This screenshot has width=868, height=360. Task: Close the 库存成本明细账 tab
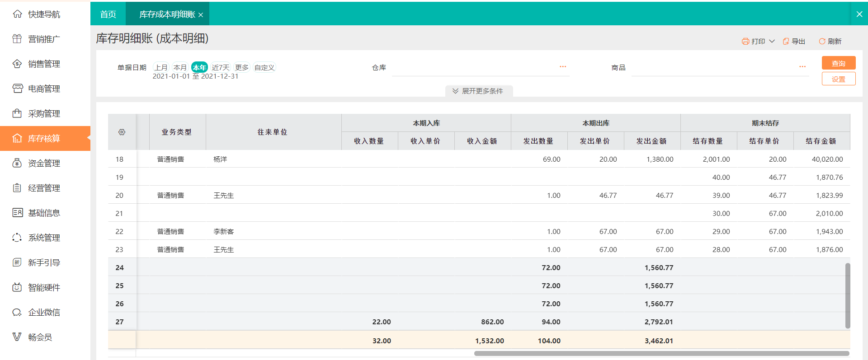pyautogui.click(x=201, y=15)
